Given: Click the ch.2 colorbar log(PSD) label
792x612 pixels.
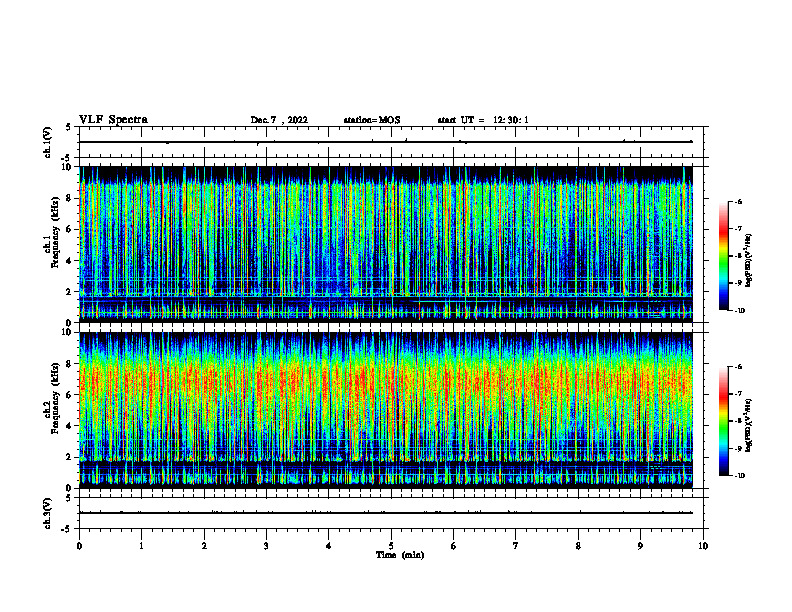Looking at the screenshot, I should click(749, 426).
